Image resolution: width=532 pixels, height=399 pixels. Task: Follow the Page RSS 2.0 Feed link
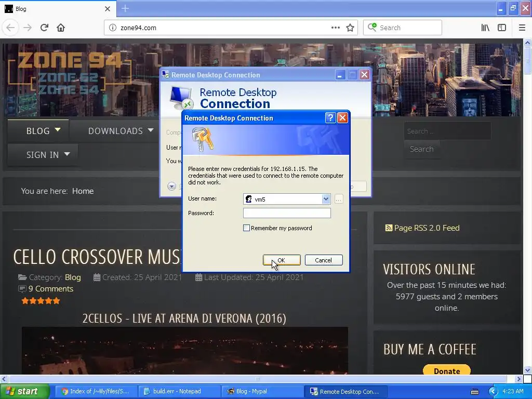click(427, 228)
